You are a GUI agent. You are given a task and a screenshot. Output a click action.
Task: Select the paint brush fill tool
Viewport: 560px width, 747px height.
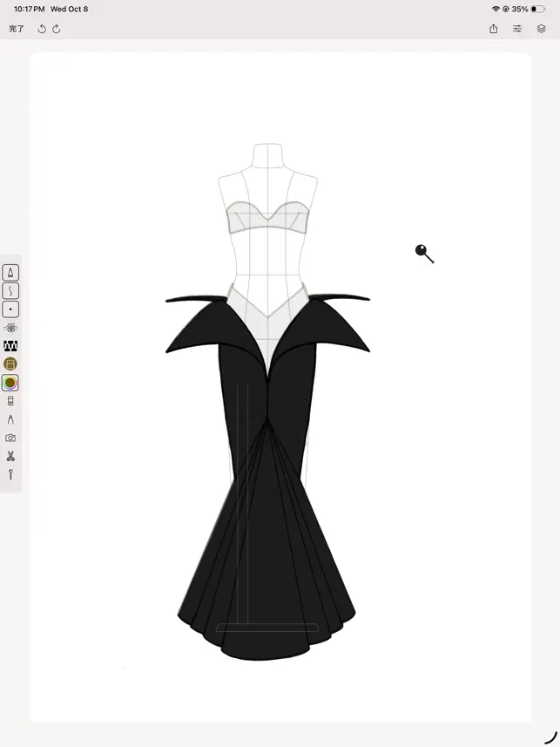[10, 401]
